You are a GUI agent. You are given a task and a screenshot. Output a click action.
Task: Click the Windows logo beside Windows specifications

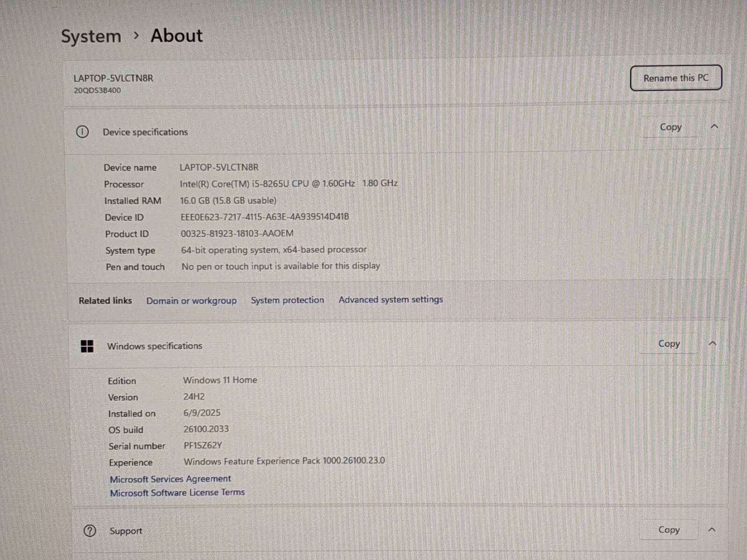tap(87, 346)
